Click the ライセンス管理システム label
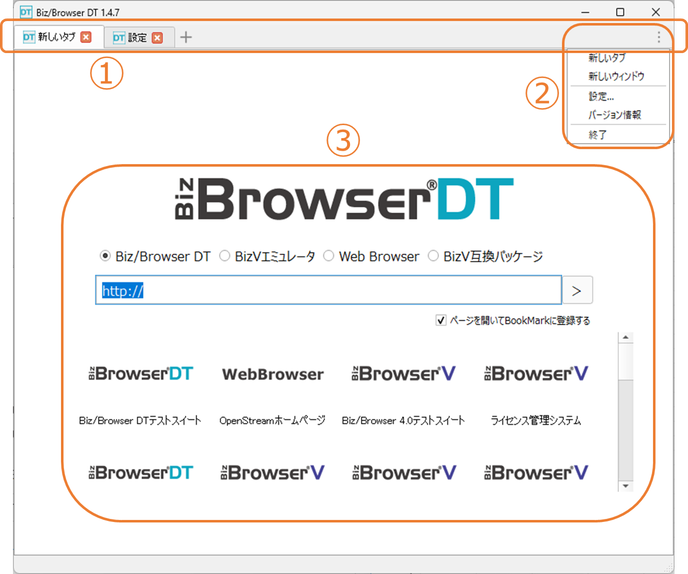 535,420
